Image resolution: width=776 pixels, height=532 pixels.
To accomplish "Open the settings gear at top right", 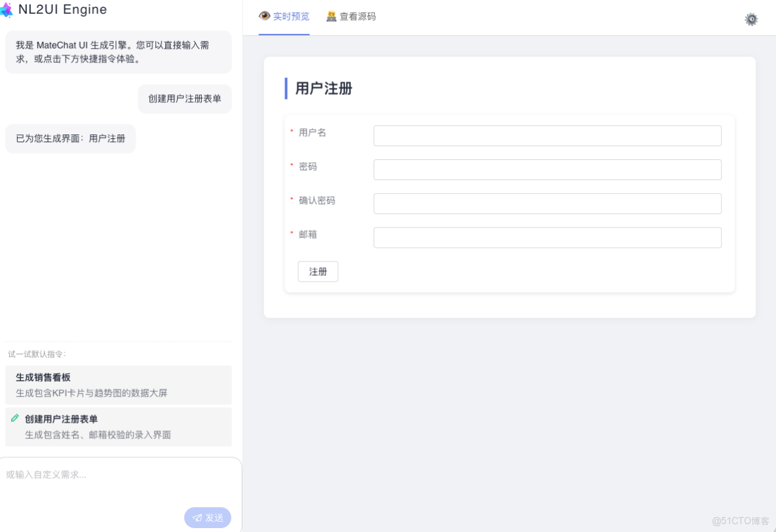I will coord(751,20).
